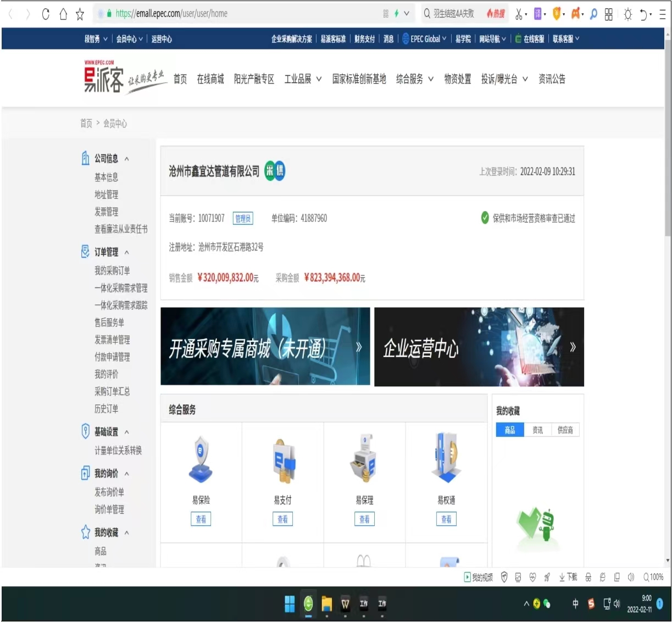Screen dimensions: 672x622
Task: Open 基本信息 in the sidebar
Action: [106, 177]
